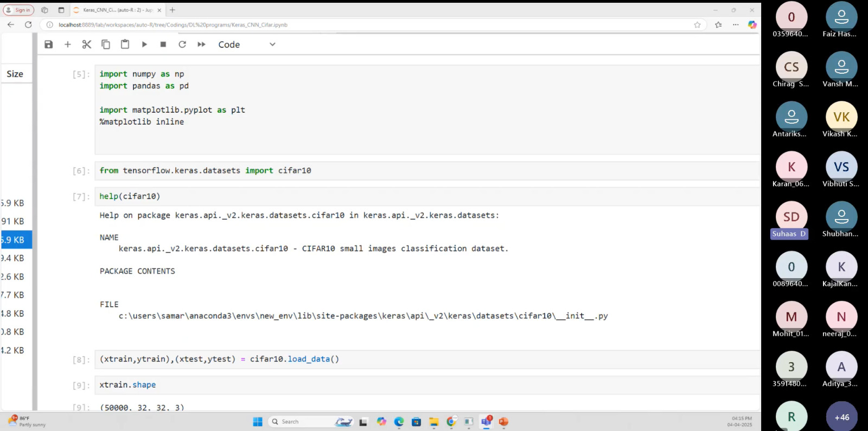This screenshot has height=431, width=868.
Task: Open the Code cell type dropdown
Action: pos(247,44)
